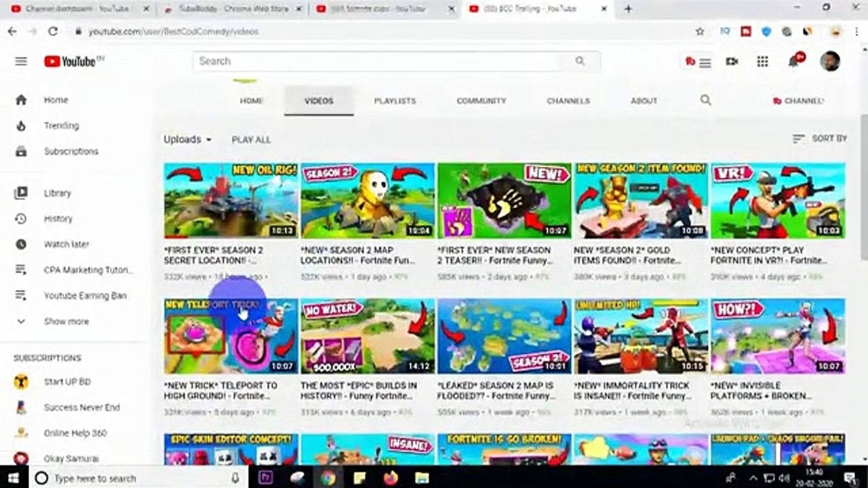
Task: Click the Library sidebar icon
Action: pyautogui.click(x=21, y=193)
